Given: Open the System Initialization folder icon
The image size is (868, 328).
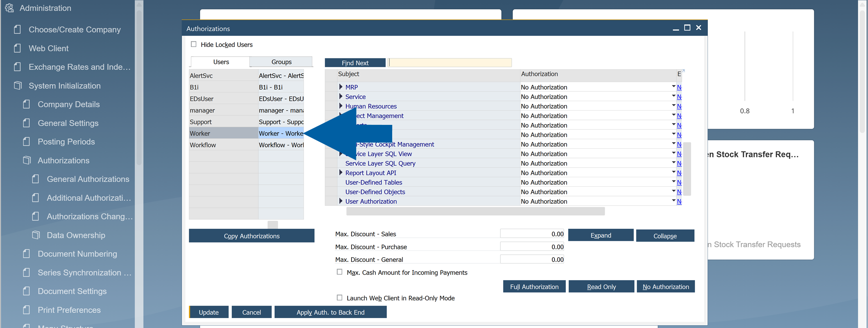Looking at the screenshot, I should tap(17, 85).
